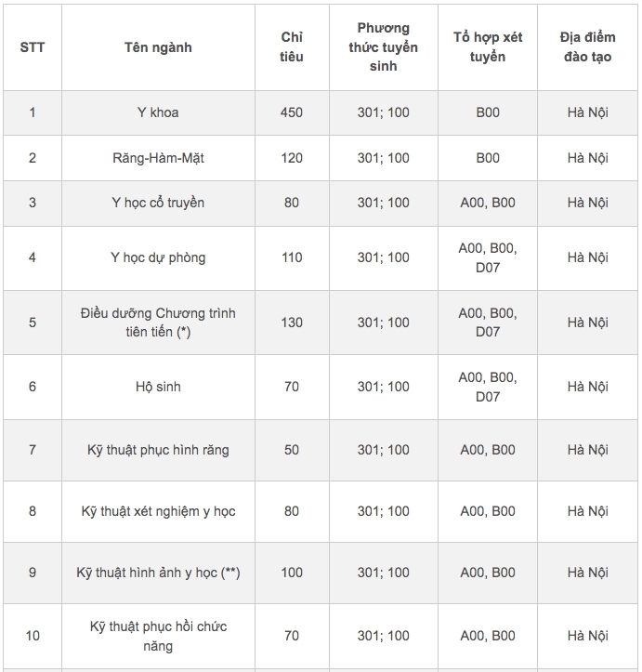Screen dimensions: 642x672
Task: Select the "Kỹ thuật phục hình răng" cell
Action: point(158,450)
